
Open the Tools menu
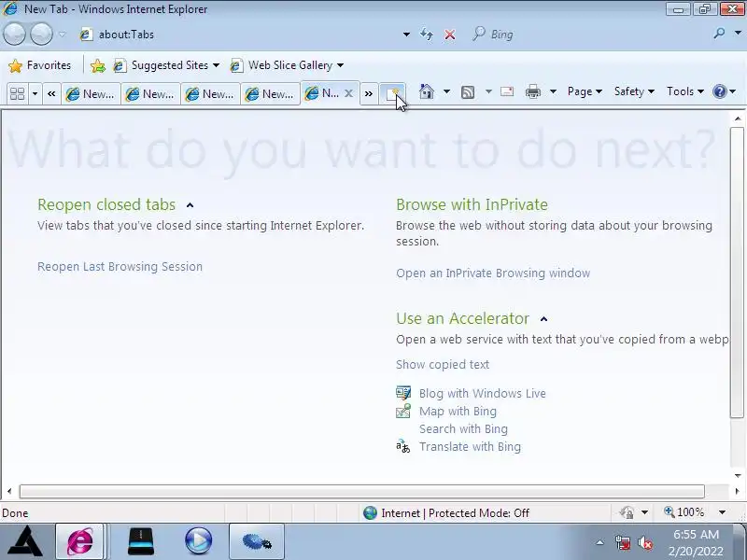point(685,91)
